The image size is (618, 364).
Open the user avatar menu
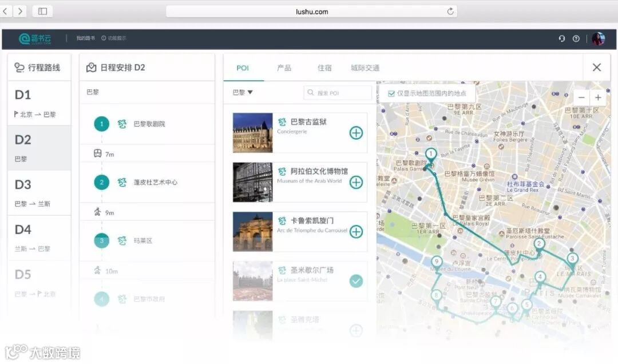pyautogui.click(x=598, y=38)
